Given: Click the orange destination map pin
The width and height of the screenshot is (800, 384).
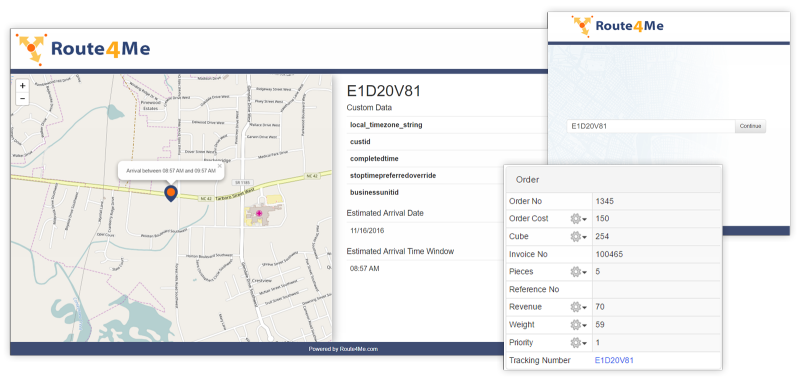Looking at the screenshot, I should (x=171, y=193).
